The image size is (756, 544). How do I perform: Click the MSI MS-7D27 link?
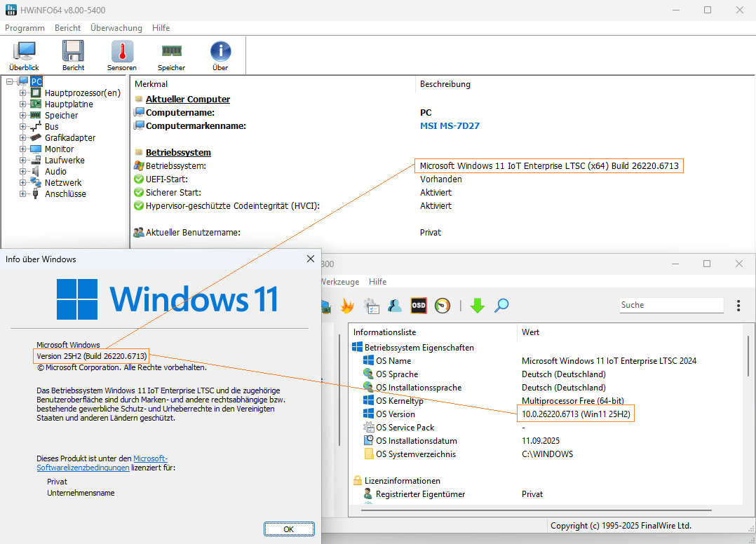(x=450, y=125)
